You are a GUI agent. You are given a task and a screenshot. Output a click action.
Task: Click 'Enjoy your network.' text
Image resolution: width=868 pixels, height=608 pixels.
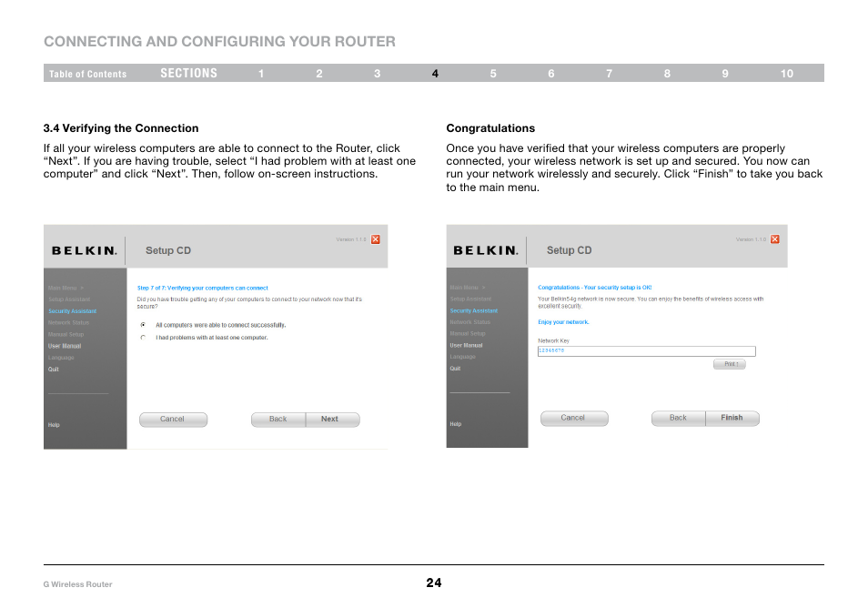point(563,321)
